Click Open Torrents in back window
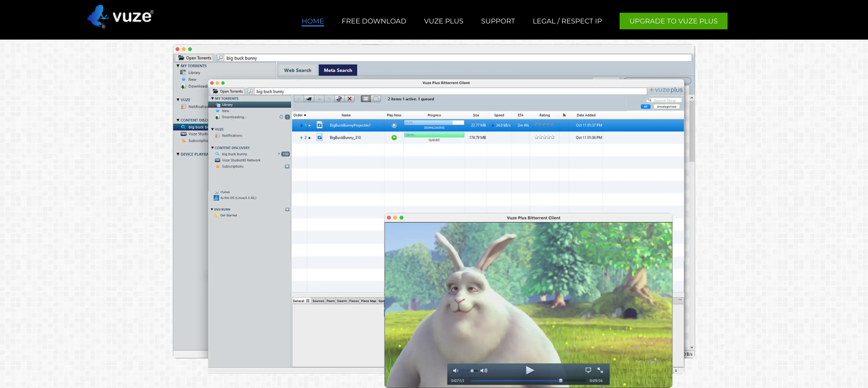The image size is (868, 388). 195,58
